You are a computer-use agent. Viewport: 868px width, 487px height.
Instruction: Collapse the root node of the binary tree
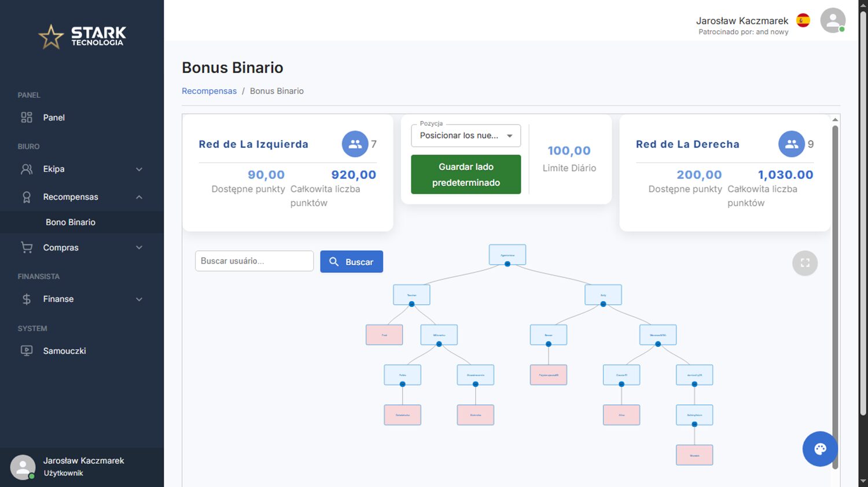tap(507, 264)
